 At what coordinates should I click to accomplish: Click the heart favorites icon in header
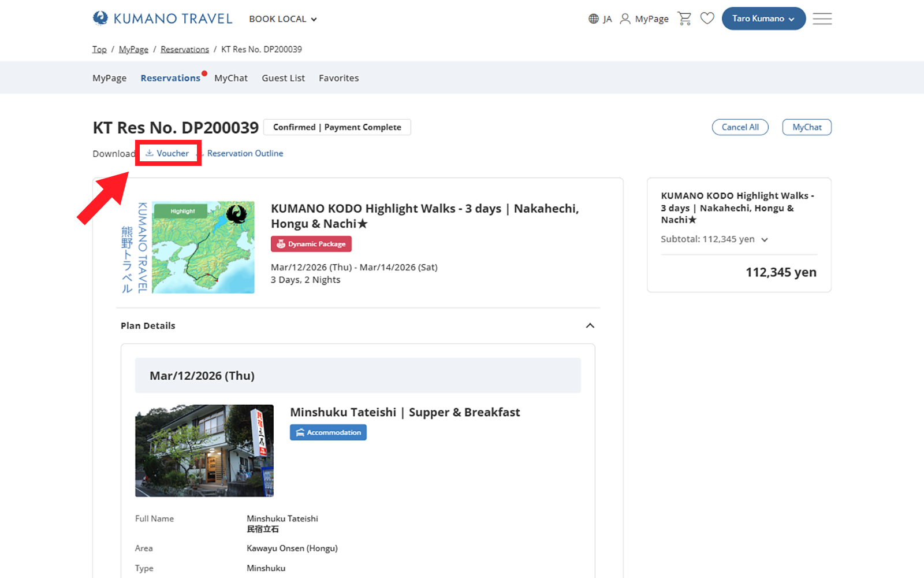tap(707, 18)
